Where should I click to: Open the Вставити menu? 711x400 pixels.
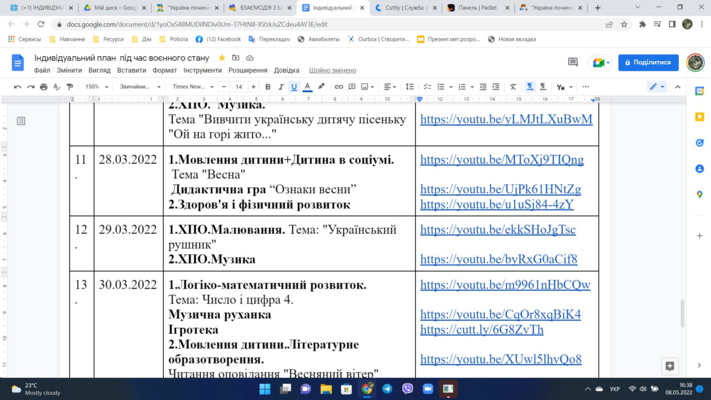coord(131,70)
